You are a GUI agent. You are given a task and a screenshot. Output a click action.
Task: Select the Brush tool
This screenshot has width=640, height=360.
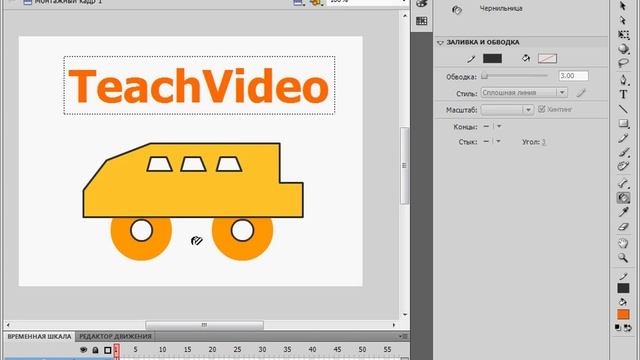623,152
